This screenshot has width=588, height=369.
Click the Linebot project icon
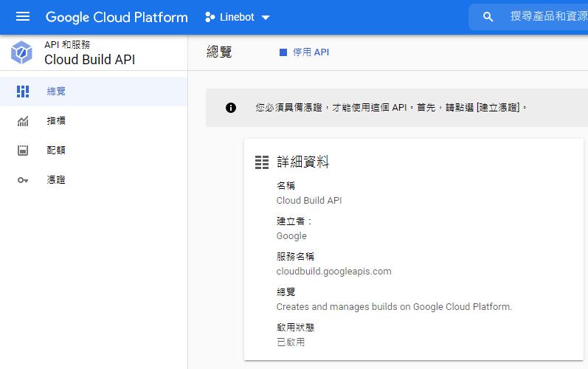[x=210, y=17]
